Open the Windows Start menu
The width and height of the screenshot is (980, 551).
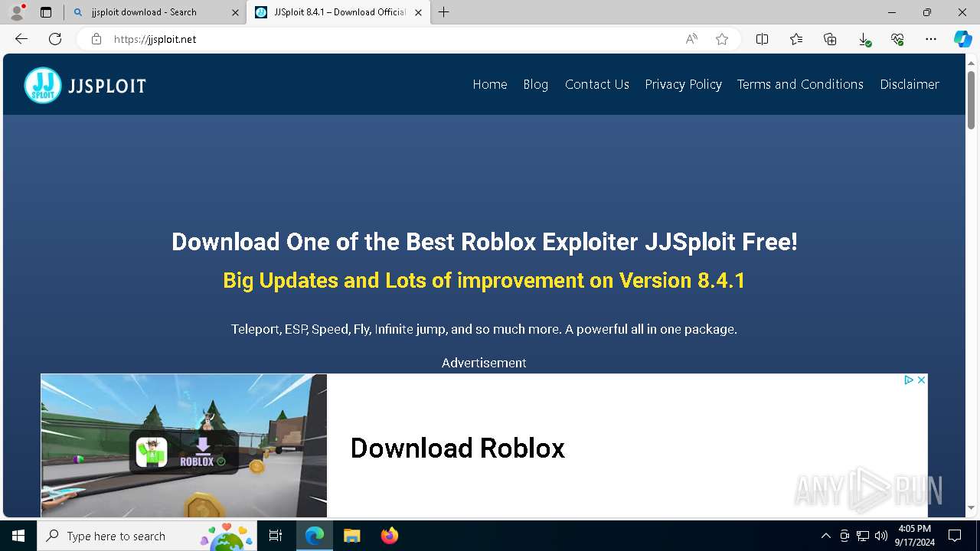click(x=18, y=536)
